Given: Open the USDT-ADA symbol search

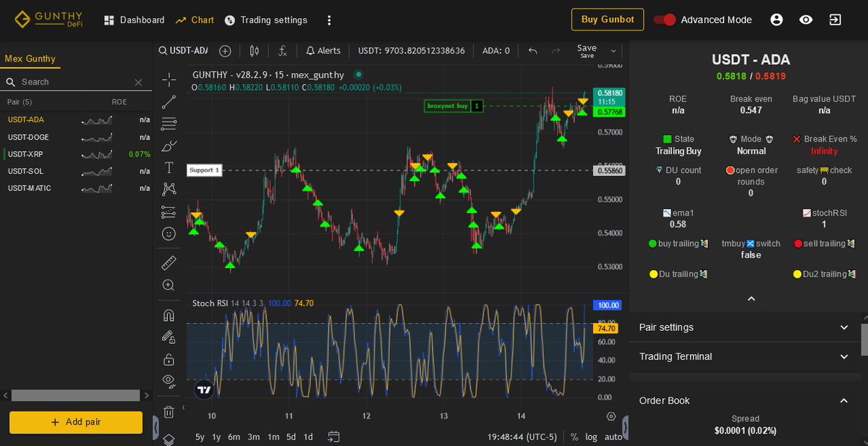Looking at the screenshot, I should pyautogui.click(x=184, y=51).
